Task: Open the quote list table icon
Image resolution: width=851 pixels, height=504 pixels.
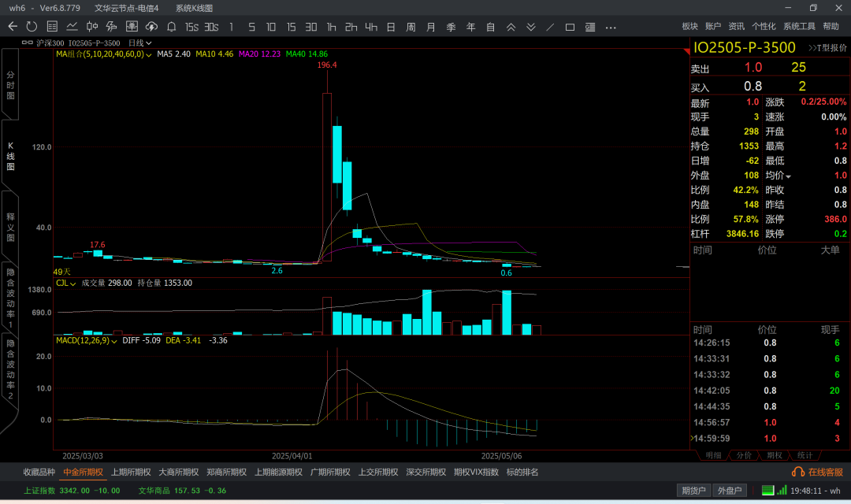Action: 52,27
